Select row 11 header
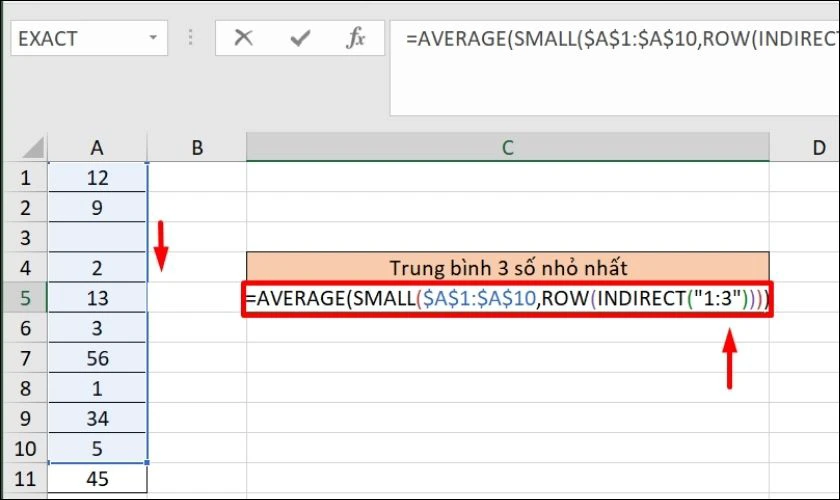Screen dimensions: 840x500 pyautogui.click(x=25, y=478)
